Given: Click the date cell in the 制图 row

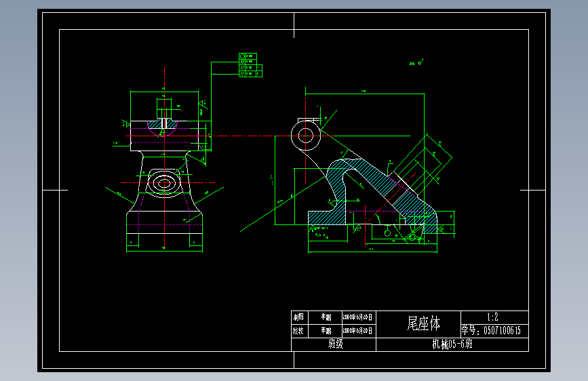Looking at the screenshot, I should click(x=357, y=317).
